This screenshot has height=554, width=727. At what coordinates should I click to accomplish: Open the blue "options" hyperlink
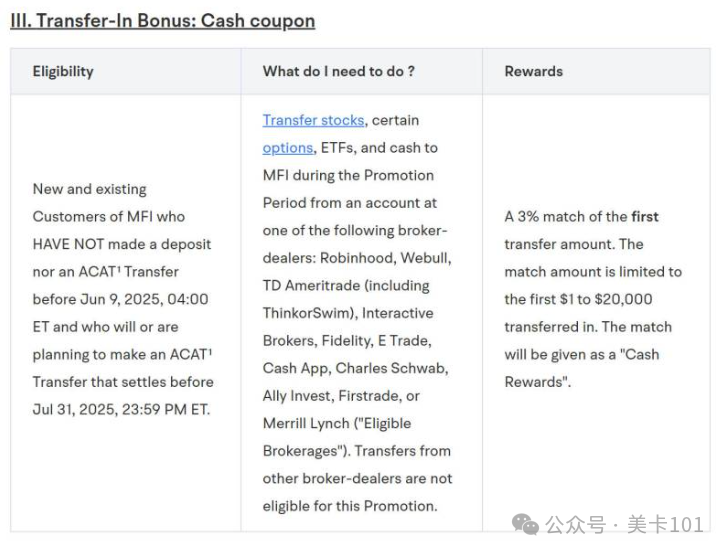[x=288, y=148]
